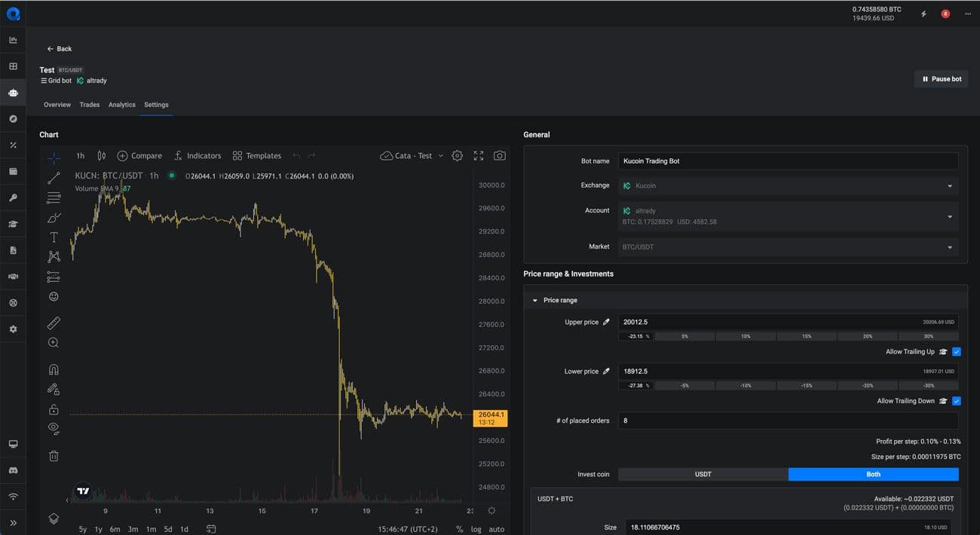Open the Fibonacci retracement tools

[54, 198]
